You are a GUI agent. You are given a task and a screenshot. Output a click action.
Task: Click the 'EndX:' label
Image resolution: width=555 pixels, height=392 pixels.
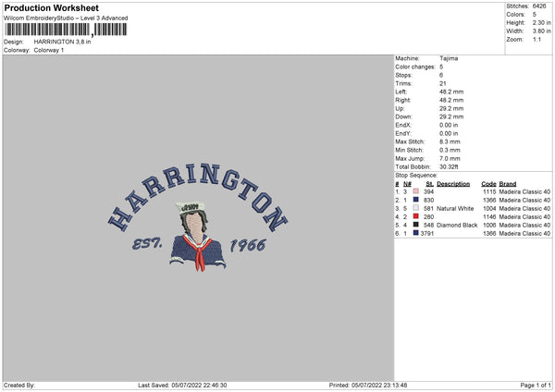pyautogui.click(x=403, y=125)
